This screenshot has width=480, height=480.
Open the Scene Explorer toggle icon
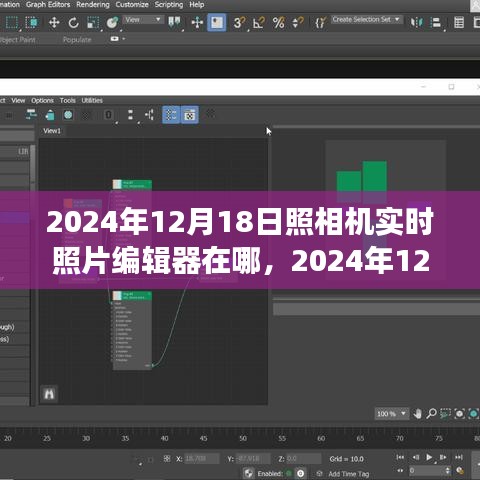click(459, 23)
